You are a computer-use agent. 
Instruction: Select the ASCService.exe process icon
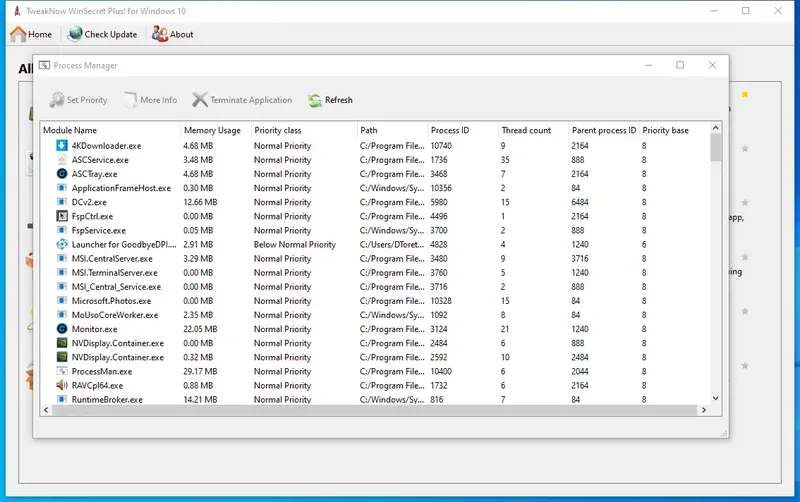62,160
